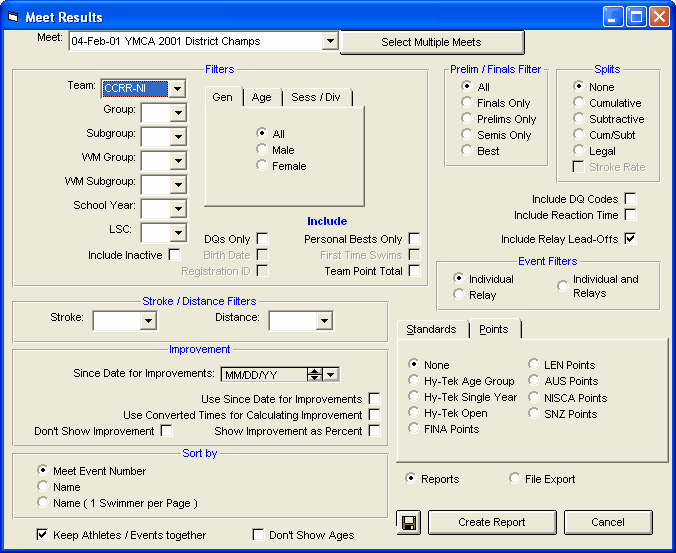Select the Relay event filter

coord(459,295)
